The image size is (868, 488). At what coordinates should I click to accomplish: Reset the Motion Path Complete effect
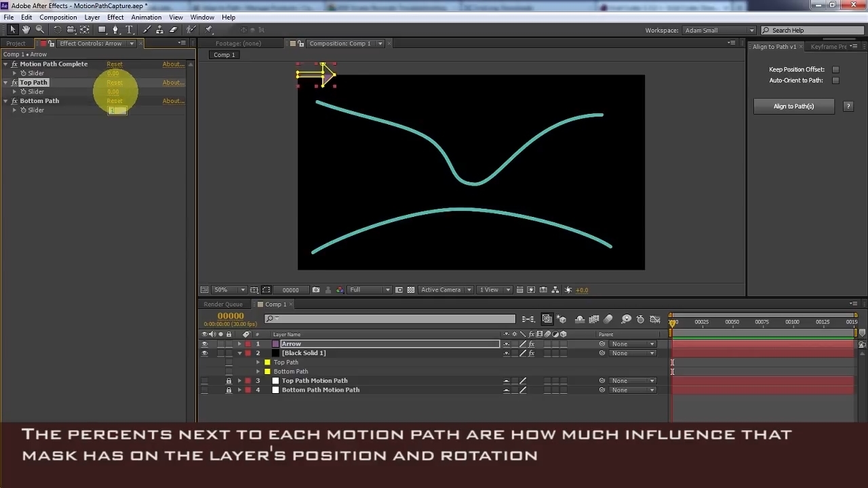coord(115,64)
